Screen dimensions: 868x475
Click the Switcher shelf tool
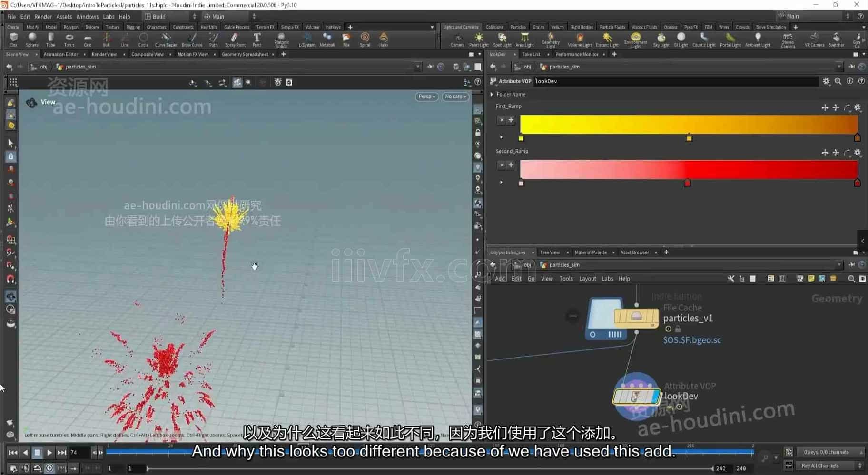coord(836,40)
